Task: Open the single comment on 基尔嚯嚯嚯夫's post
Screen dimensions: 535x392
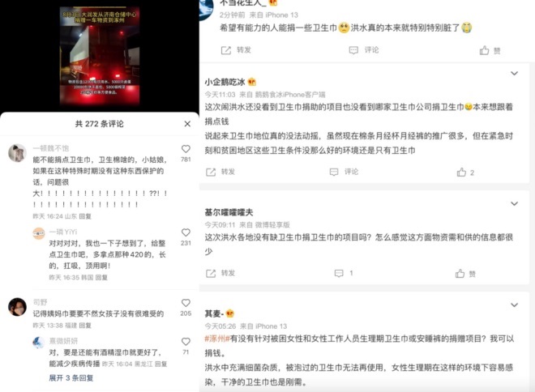Action: coord(344,273)
